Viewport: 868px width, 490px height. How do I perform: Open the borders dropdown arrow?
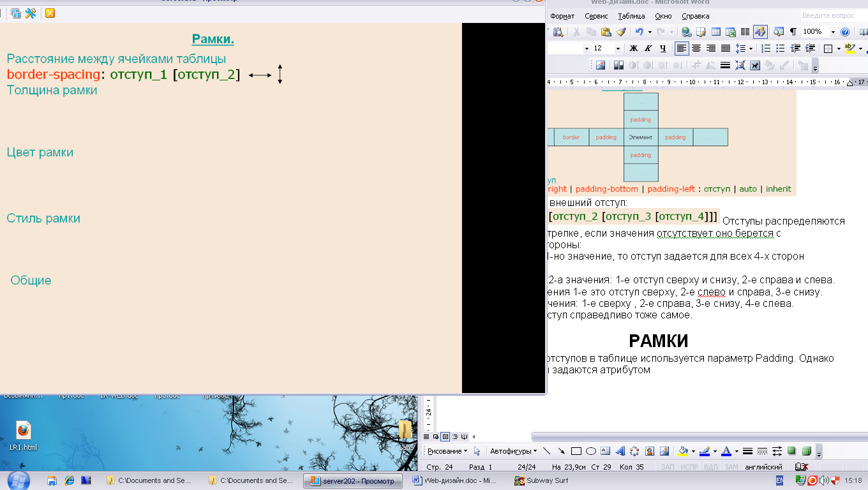(x=838, y=48)
